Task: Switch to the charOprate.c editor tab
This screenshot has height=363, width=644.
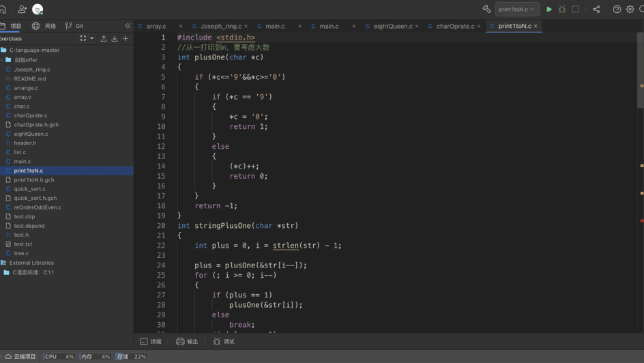Action: (455, 26)
